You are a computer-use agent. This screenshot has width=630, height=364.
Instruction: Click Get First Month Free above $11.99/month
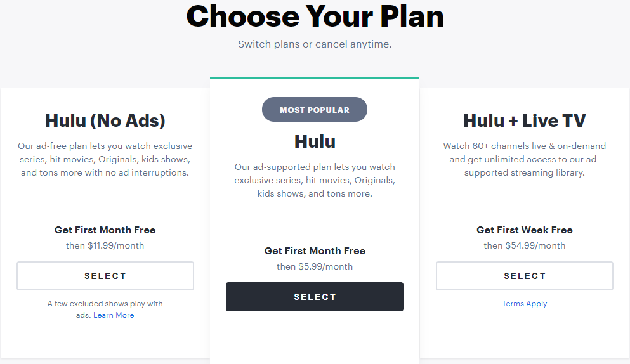click(105, 230)
